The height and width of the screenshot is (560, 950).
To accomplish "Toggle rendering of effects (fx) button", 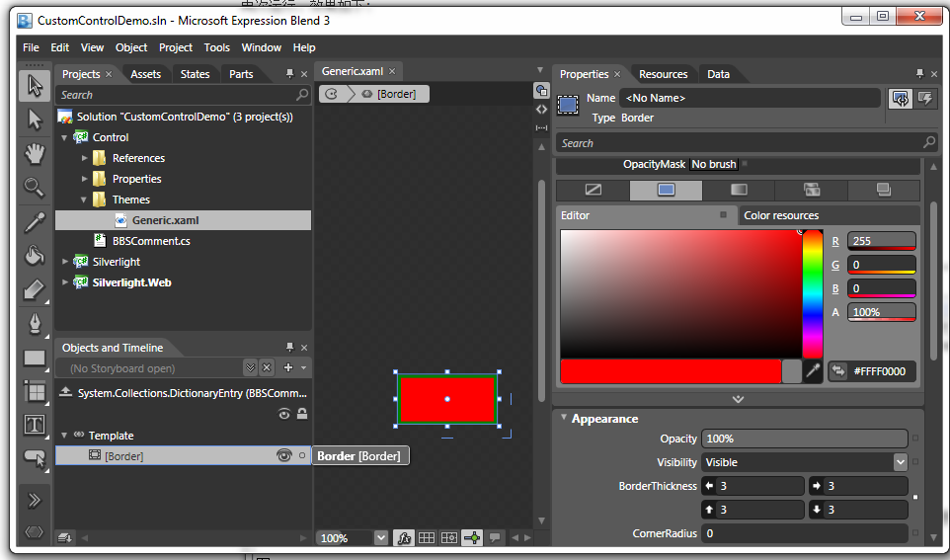I will click(x=404, y=537).
